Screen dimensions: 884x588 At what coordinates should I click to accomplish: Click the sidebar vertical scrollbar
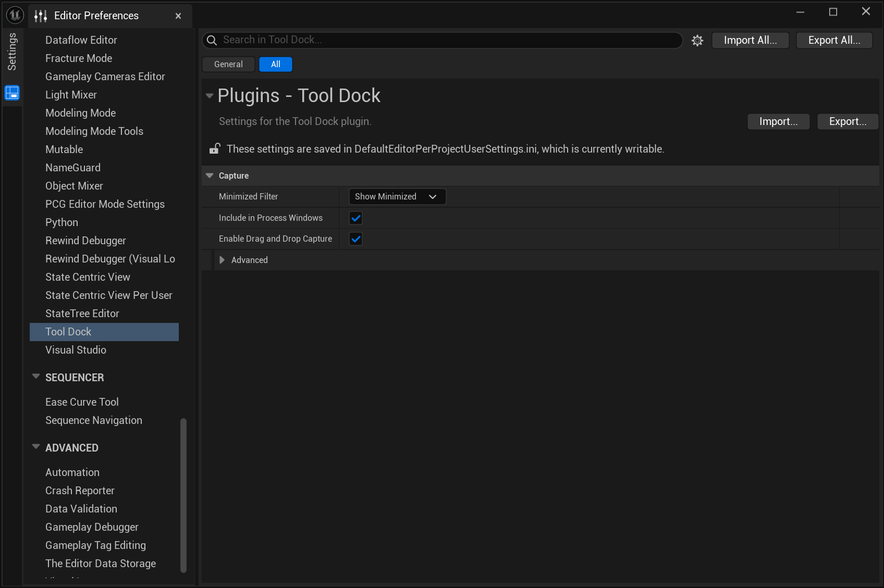click(183, 495)
